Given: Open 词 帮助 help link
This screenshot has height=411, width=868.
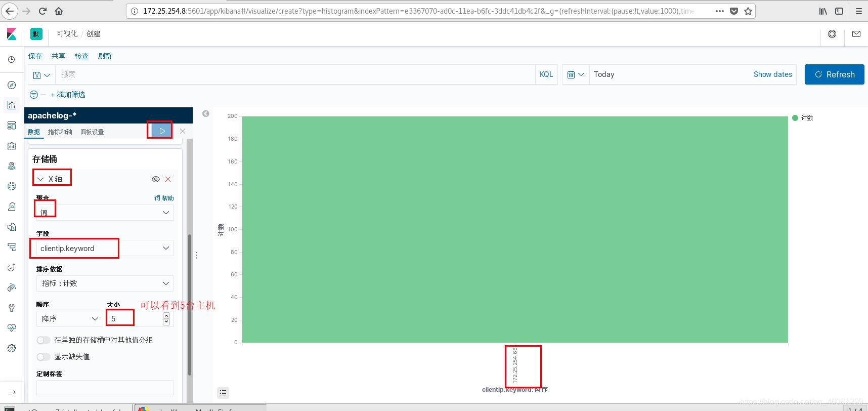Looking at the screenshot, I should pyautogui.click(x=164, y=198).
